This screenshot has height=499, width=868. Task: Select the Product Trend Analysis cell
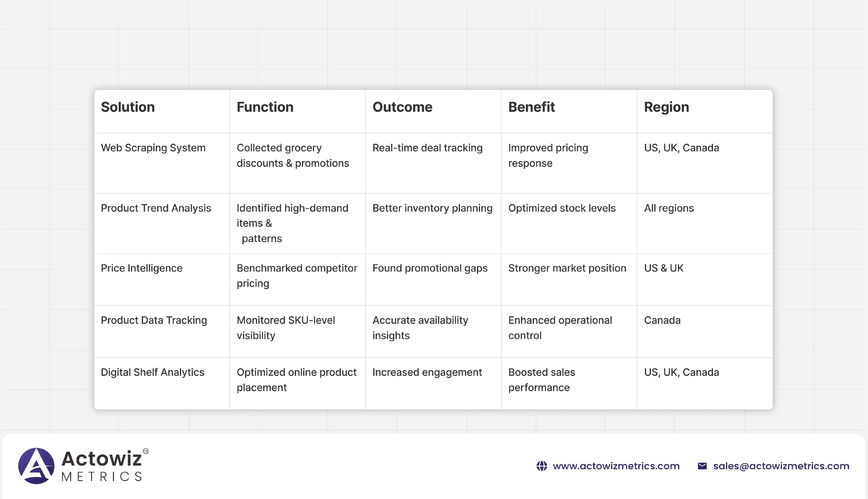coord(156,208)
